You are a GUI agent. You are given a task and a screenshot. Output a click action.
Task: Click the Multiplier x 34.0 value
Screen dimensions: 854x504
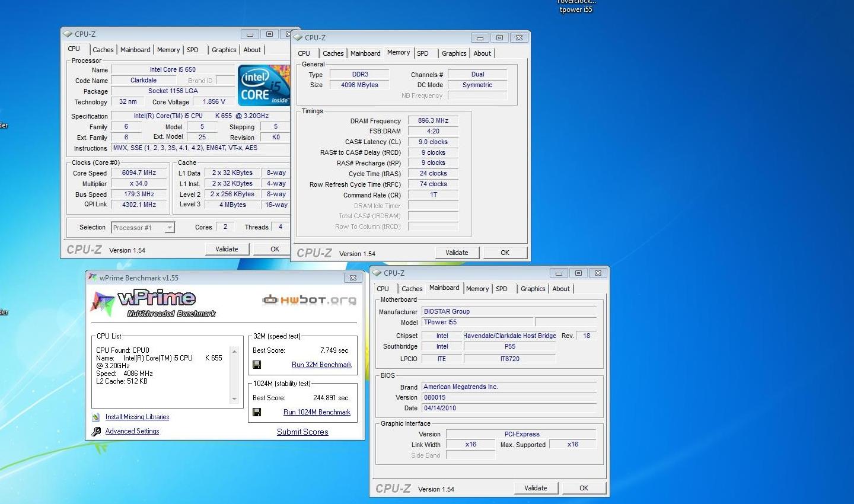139,184
